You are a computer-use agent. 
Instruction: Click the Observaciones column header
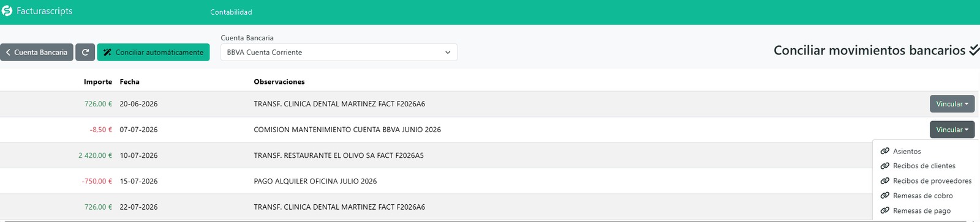pos(279,81)
